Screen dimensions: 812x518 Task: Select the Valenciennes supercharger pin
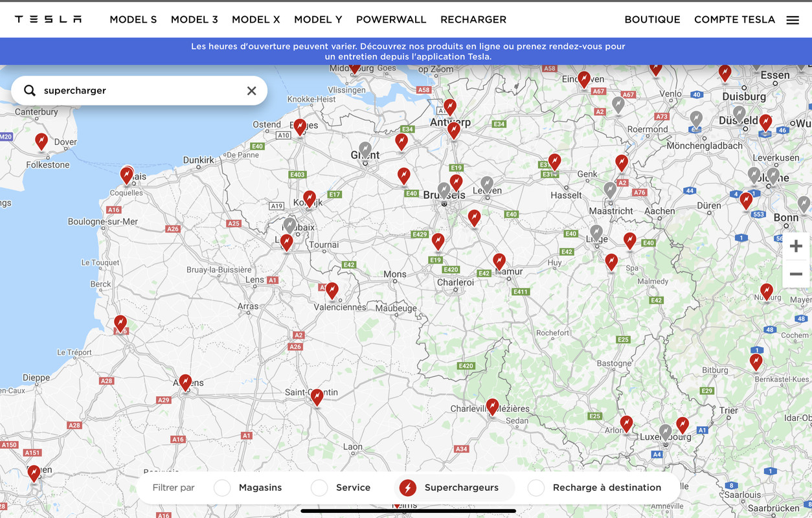point(332,291)
